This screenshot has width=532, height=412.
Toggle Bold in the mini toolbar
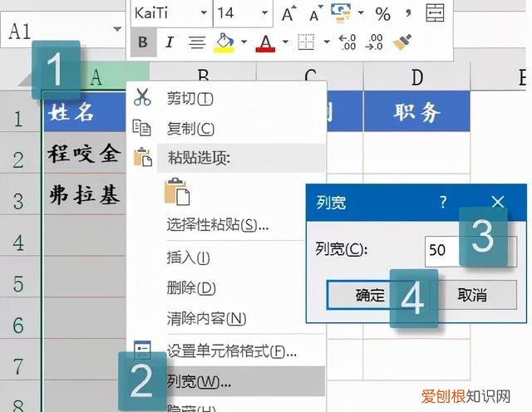[x=144, y=42]
